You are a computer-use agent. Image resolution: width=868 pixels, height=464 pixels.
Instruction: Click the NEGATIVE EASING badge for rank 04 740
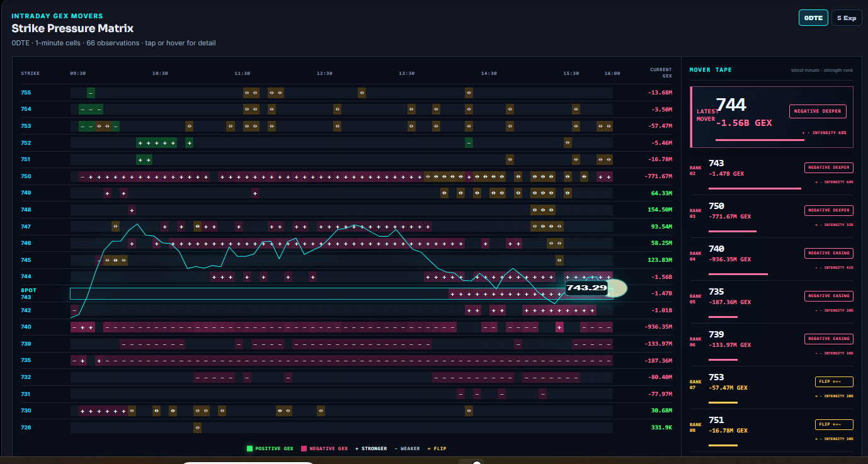point(829,253)
